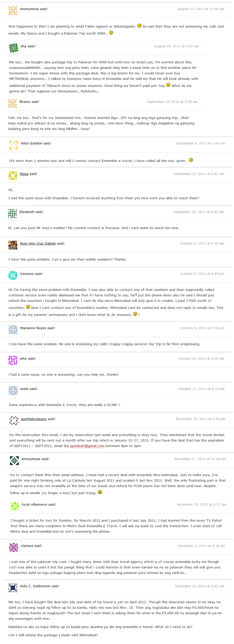Open the Rissa author link

pos(24,174)
